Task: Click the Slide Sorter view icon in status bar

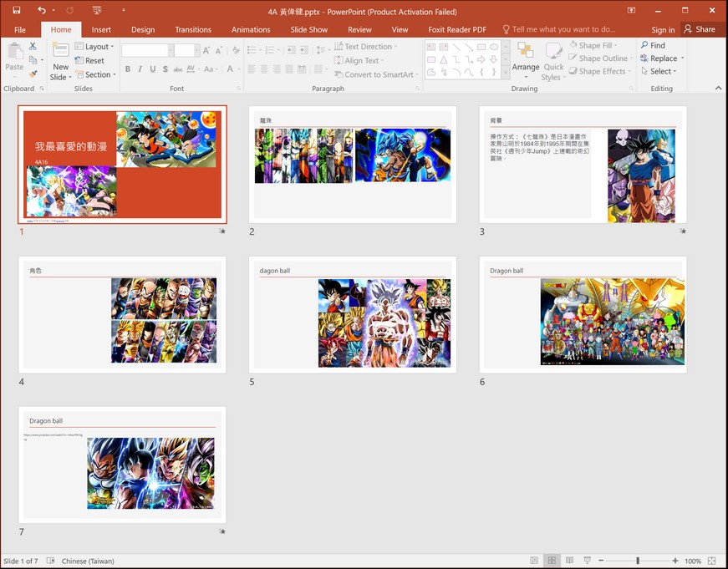Action: [552, 561]
